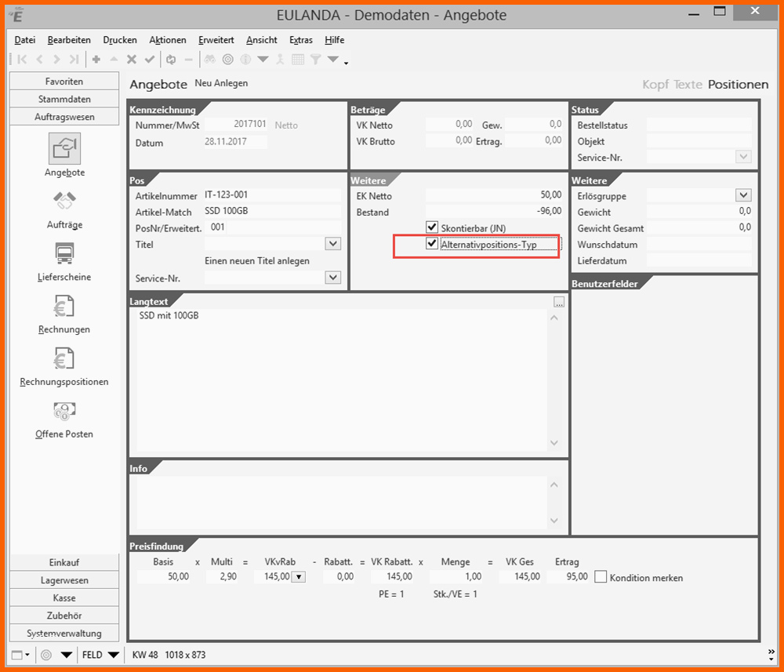Viewport: 784px width, 672px height.
Task: Open Stammdaten sidebar section
Action: click(x=64, y=99)
